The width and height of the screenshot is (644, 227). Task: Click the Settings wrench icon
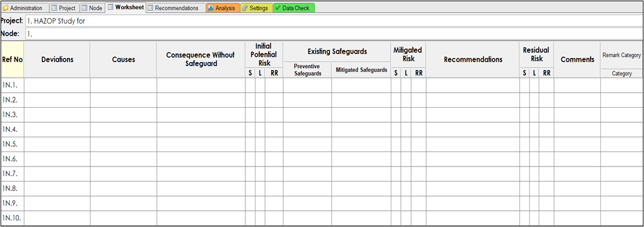coord(245,8)
